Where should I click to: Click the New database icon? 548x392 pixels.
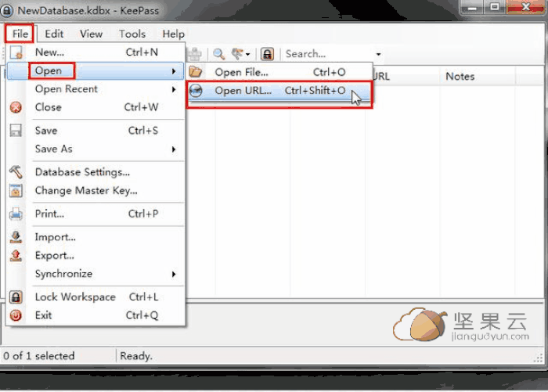coord(16,52)
